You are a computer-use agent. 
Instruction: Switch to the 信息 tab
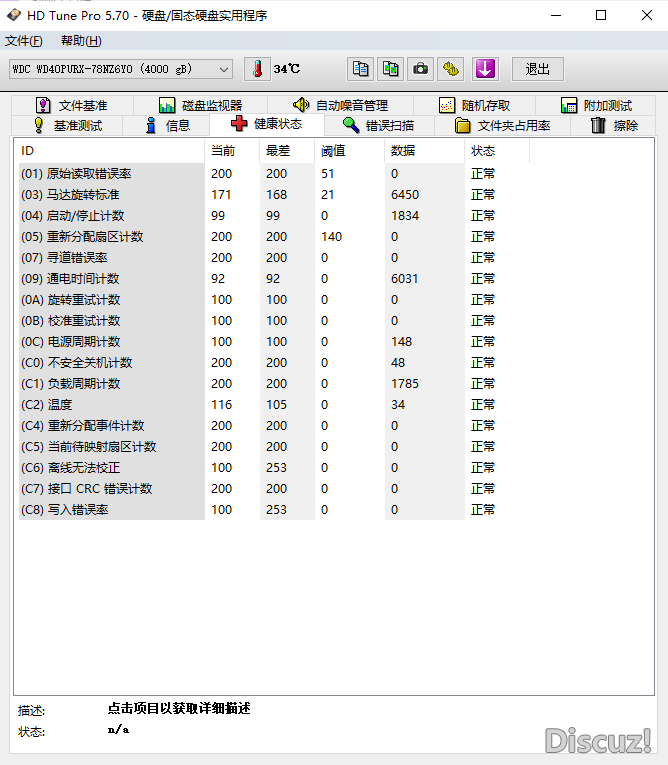(166, 126)
